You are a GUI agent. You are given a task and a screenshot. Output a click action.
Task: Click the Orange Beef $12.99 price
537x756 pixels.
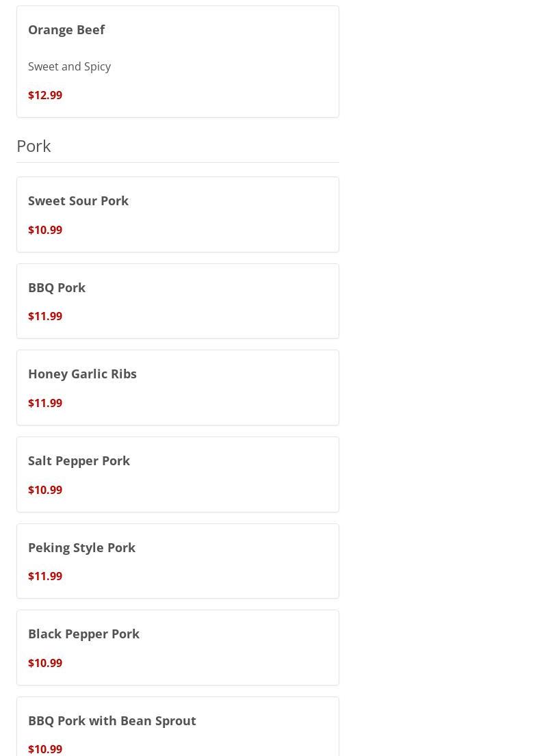(x=45, y=95)
